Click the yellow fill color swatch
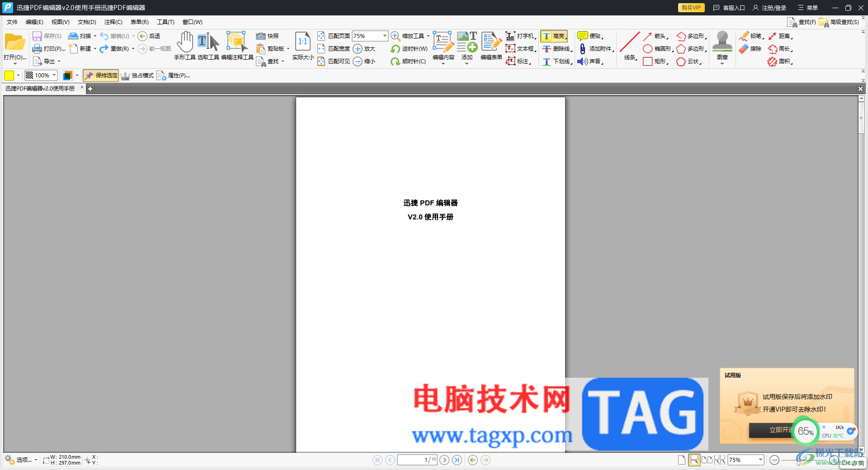 click(9, 76)
